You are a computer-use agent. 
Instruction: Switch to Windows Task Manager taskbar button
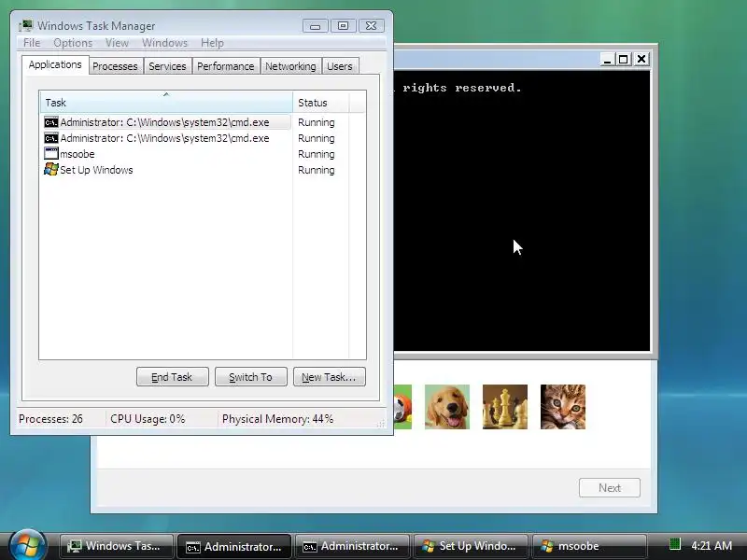[x=117, y=546]
